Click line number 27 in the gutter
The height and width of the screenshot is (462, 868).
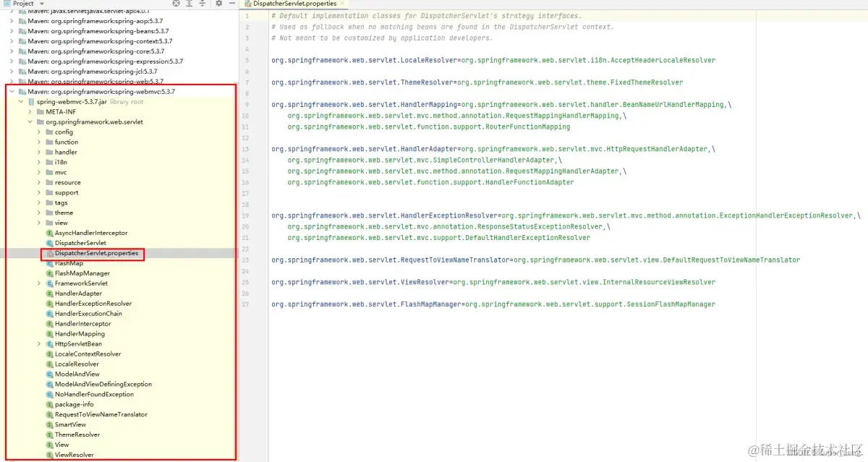[246, 304]
